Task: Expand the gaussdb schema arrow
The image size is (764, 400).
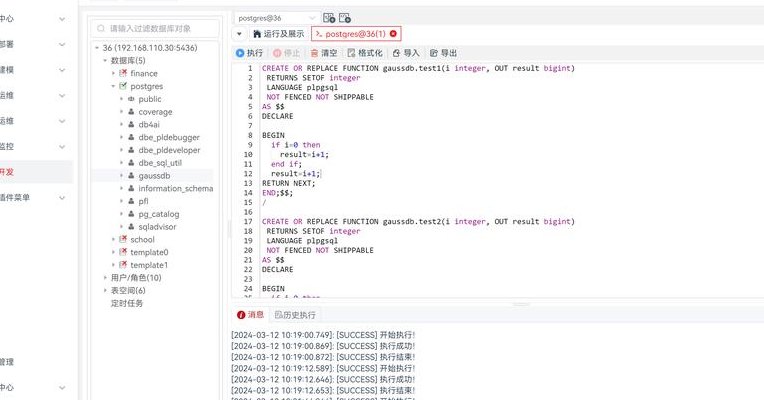Action: 121,175
